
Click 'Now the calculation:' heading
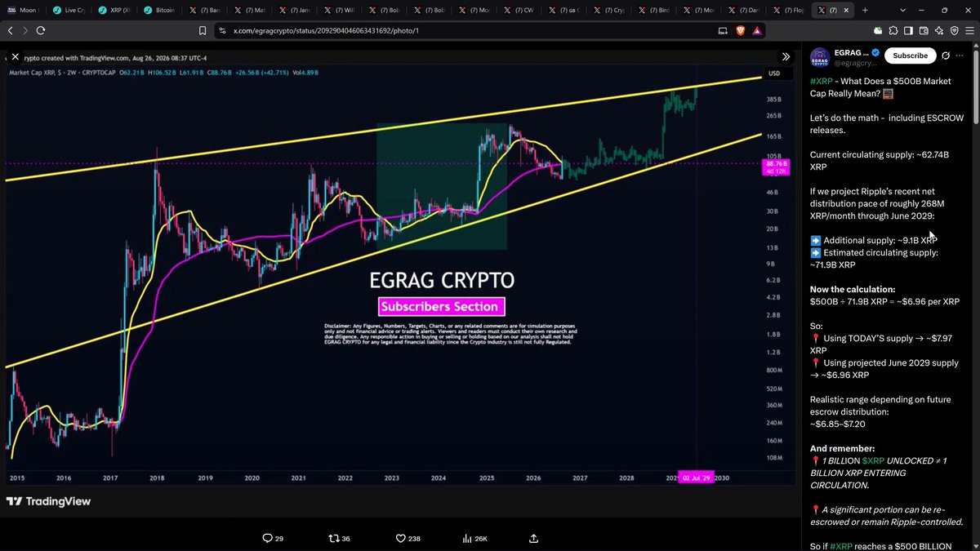(x=853, y=289)
